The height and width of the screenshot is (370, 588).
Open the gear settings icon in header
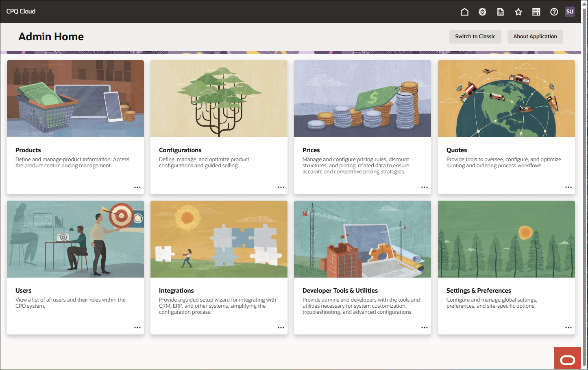pos(482,12)
